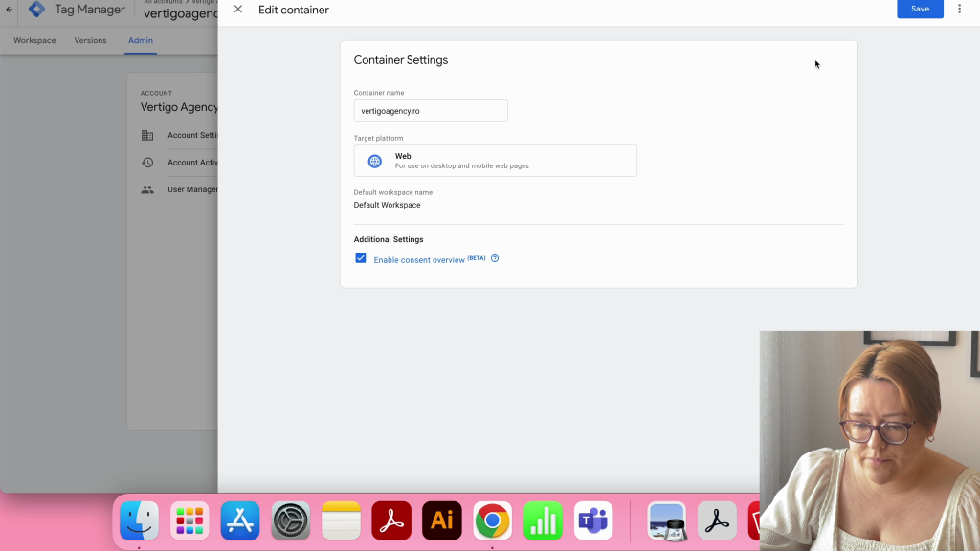Open Microsoft Teams from the dock
Viewport: 980px width, 551px height.
593,521
